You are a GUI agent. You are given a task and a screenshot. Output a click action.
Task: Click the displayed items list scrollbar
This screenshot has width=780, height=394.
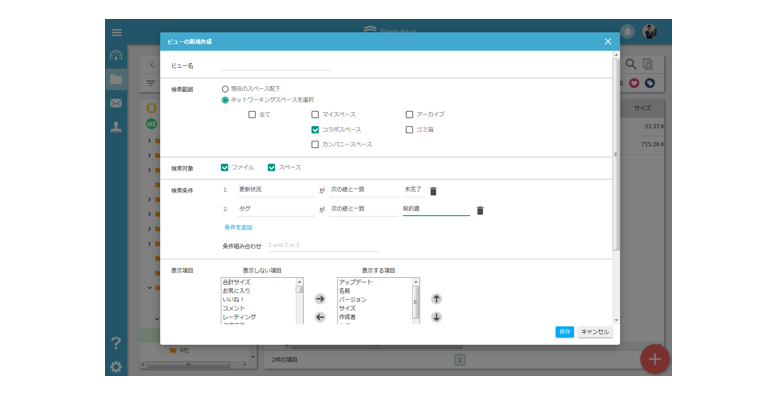416,301
